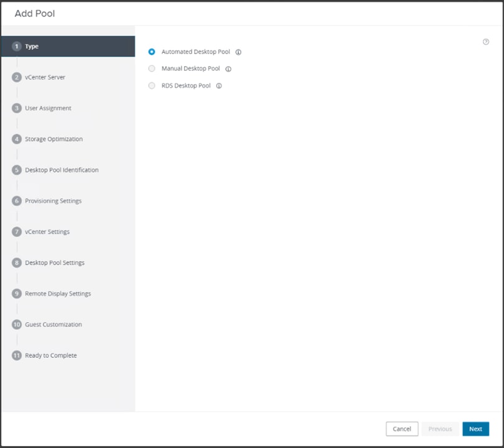Open Guest Customization step
Viewport: 504px width, 448px height.
coord(54,324)
